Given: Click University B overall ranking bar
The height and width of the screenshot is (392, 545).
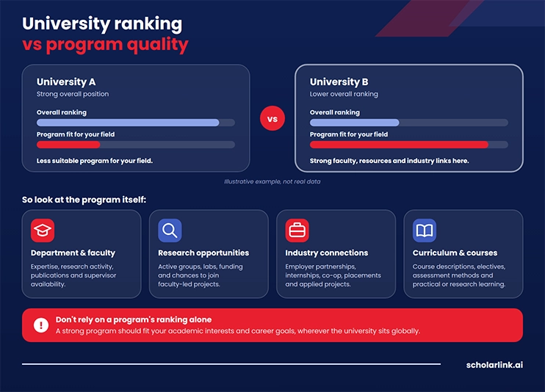Looking at the screenshot, I should pos(409,123).
